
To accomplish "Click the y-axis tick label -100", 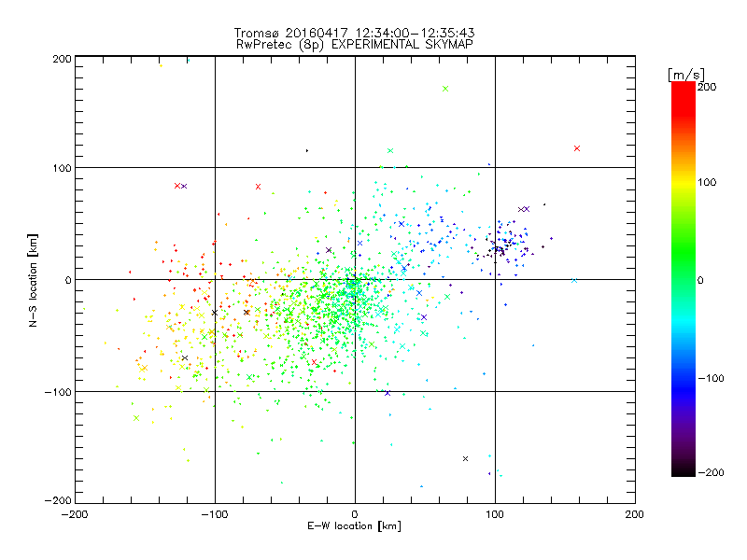I will [x=58, y=392].
